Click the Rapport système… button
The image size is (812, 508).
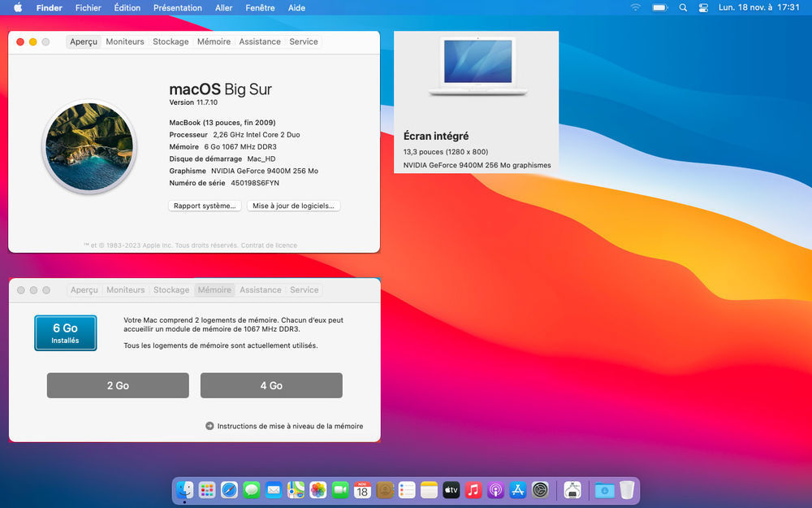click(205, 206)
